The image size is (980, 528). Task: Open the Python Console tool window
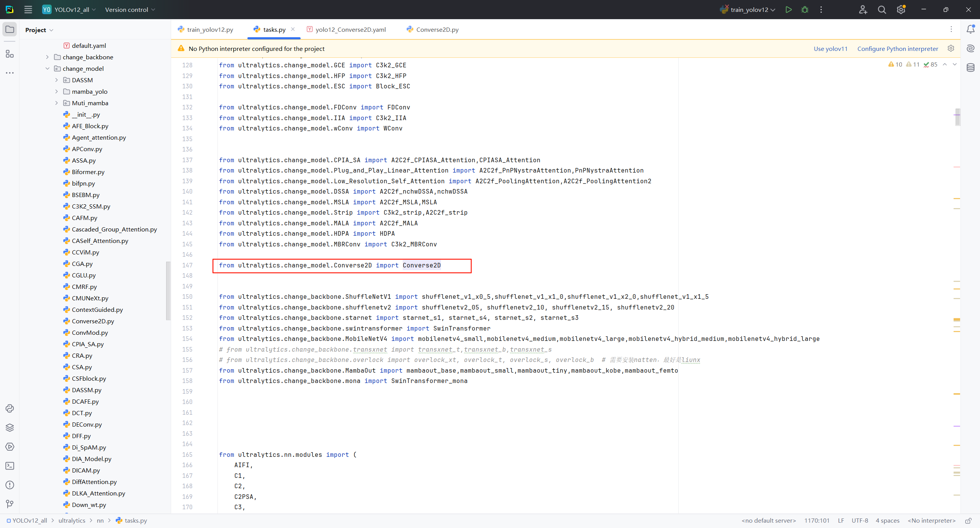click(x=10, y=408)
